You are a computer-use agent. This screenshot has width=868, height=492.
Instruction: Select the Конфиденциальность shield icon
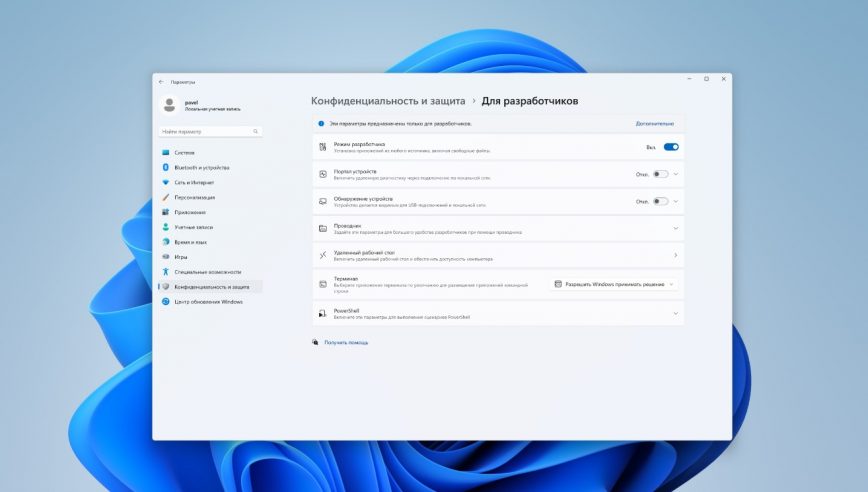pyautogui.click(x=166, y=287)
